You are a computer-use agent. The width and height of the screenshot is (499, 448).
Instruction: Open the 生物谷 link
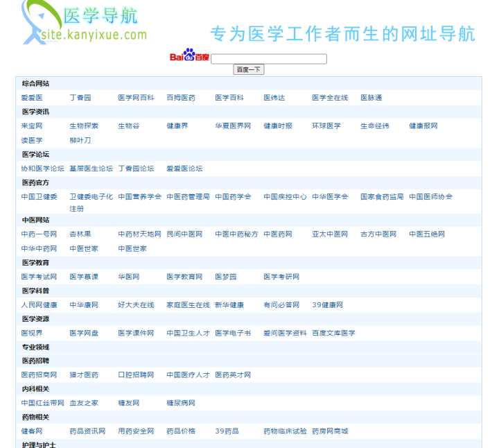point(129,126)
